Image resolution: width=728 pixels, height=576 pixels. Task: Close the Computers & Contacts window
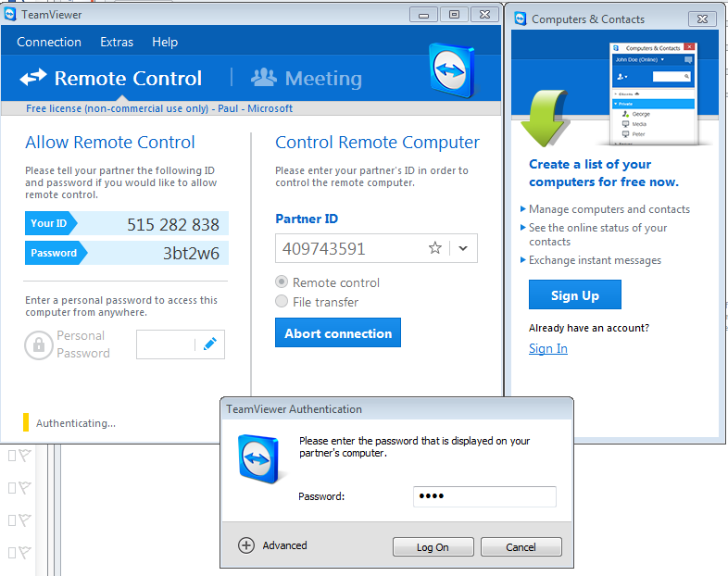702,19
